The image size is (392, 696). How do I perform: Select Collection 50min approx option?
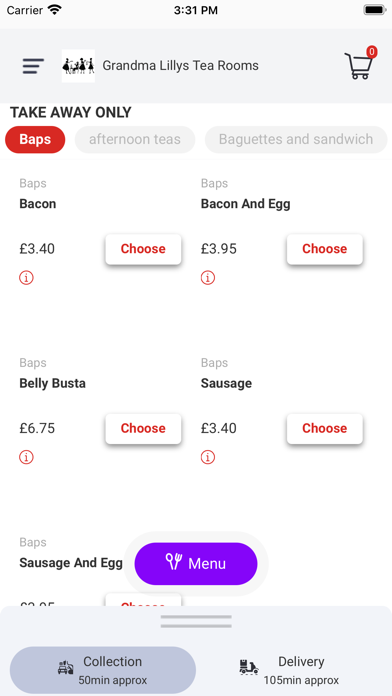103,670
